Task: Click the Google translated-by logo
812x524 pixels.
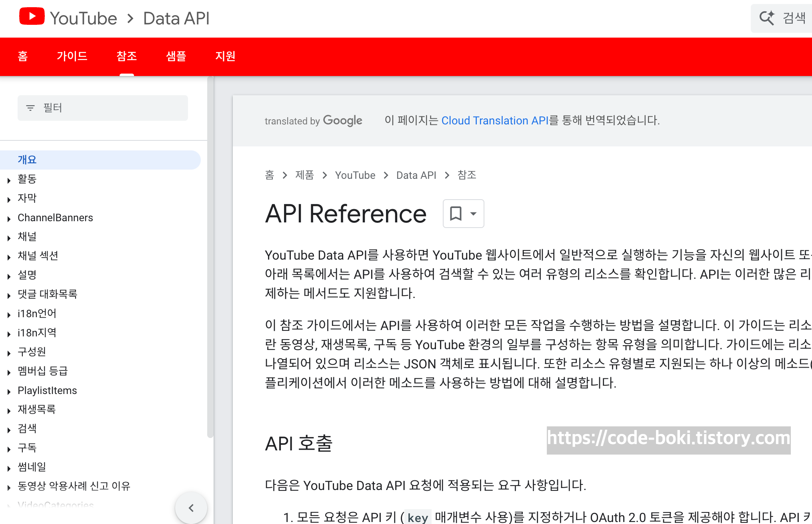Action: (x=342, y=120)
